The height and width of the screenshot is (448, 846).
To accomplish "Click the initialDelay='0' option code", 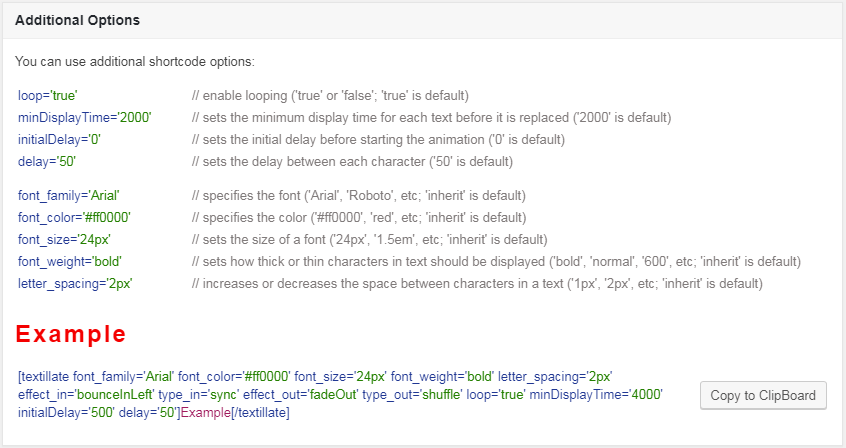I will (x=59, y=139).
